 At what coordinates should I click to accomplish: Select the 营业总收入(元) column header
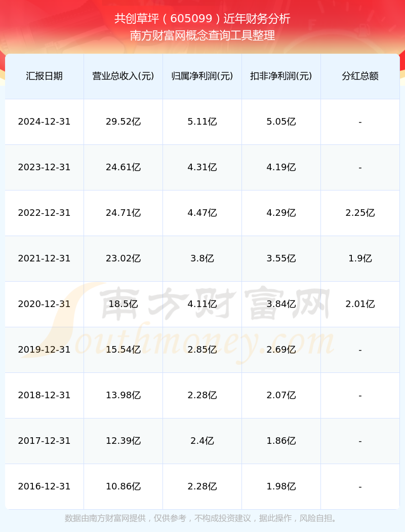tap(124, 76)
